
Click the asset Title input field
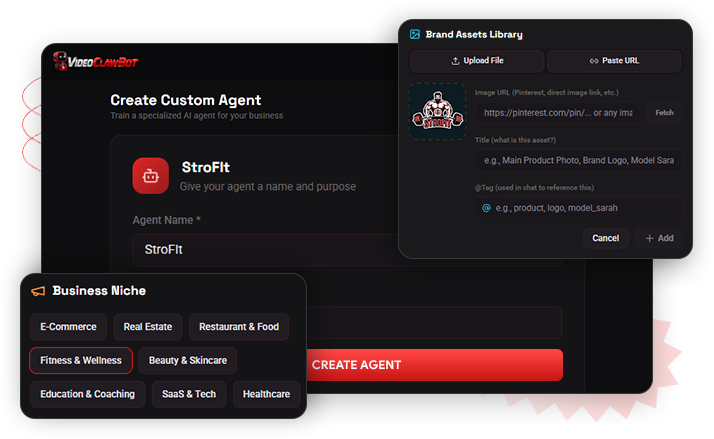tap(578, 160)
